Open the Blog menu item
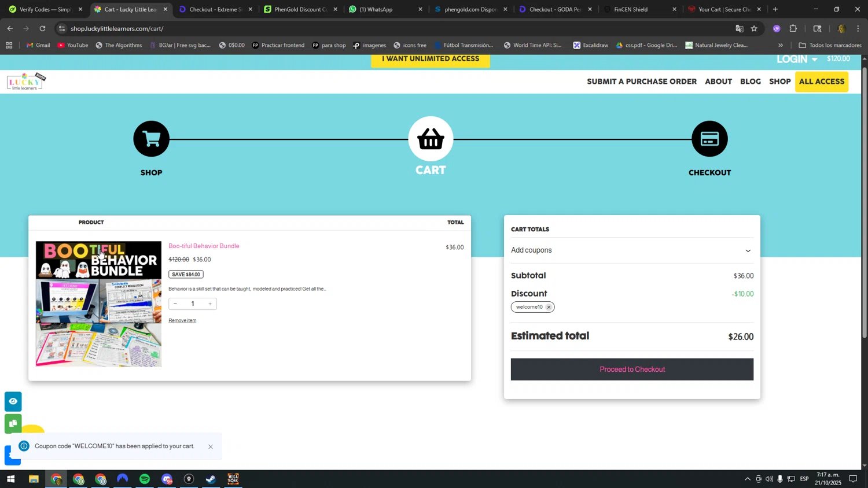Screen dimensions: 868x488 click(x=751, y=82)
